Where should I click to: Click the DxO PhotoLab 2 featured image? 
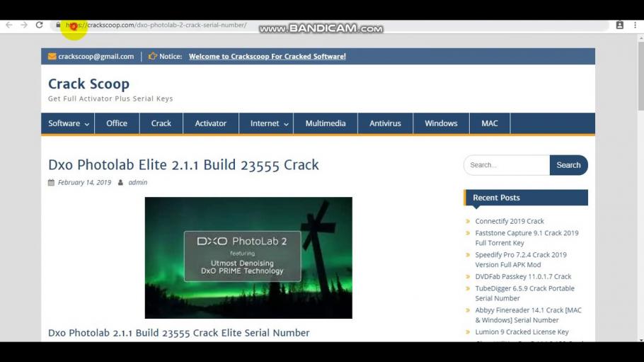pos(248,258)
